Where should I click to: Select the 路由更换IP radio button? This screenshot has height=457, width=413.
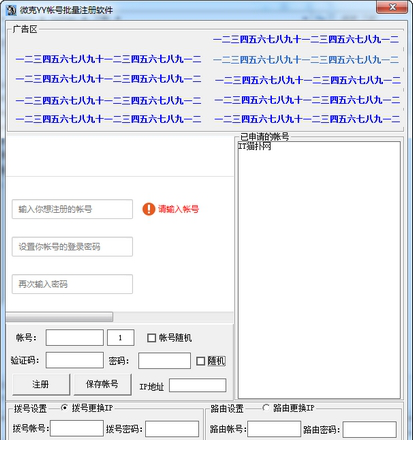[266, 408]
